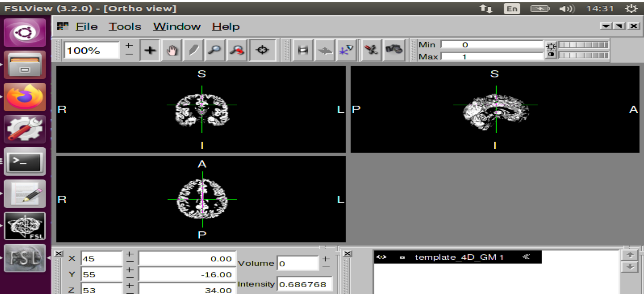644x294 pixels.
Task: Click the Max intensity field
Action: (492, 57)
